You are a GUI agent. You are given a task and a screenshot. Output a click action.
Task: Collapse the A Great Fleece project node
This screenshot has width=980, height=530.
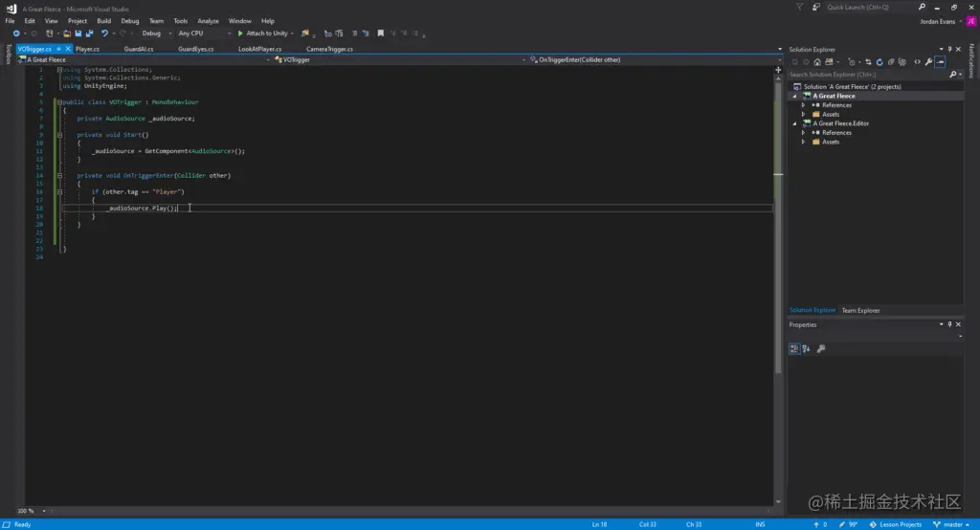click(795, 97)
